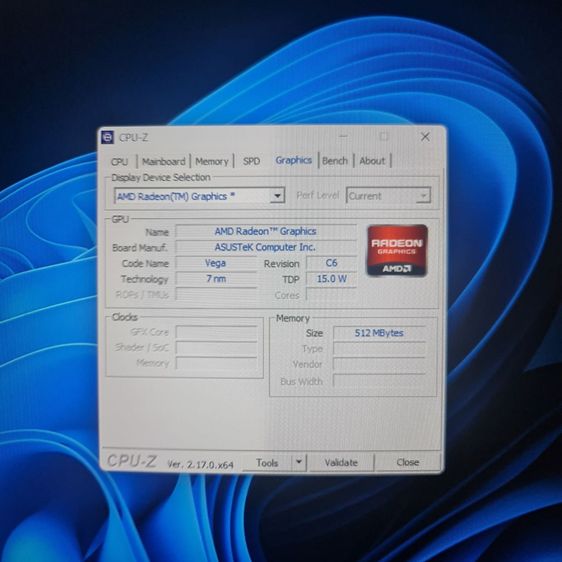Click the empty Shader / SoC clock field
Viewport: 562px width, 562px height.
click(216, 348)
